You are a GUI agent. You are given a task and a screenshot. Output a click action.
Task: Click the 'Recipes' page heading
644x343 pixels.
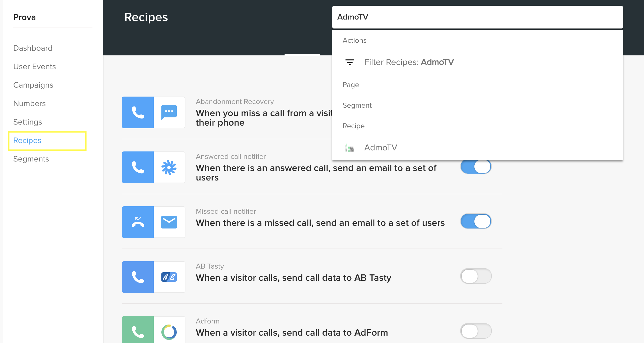(146, 17)
